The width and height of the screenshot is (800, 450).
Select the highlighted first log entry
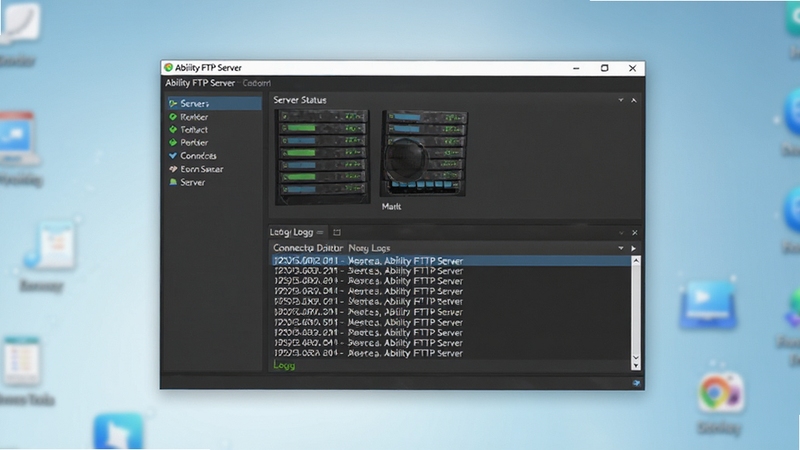coord(451,261)
